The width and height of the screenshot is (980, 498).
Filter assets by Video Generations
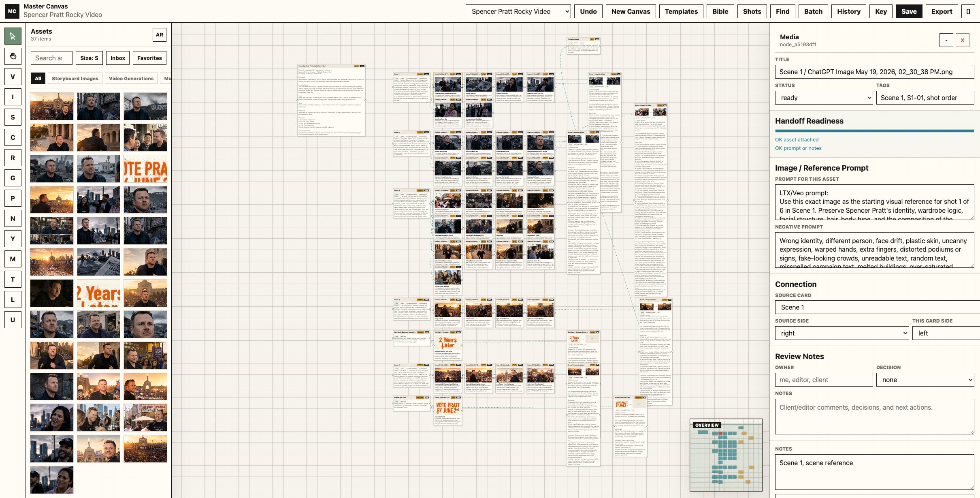(x=131, y=79)
